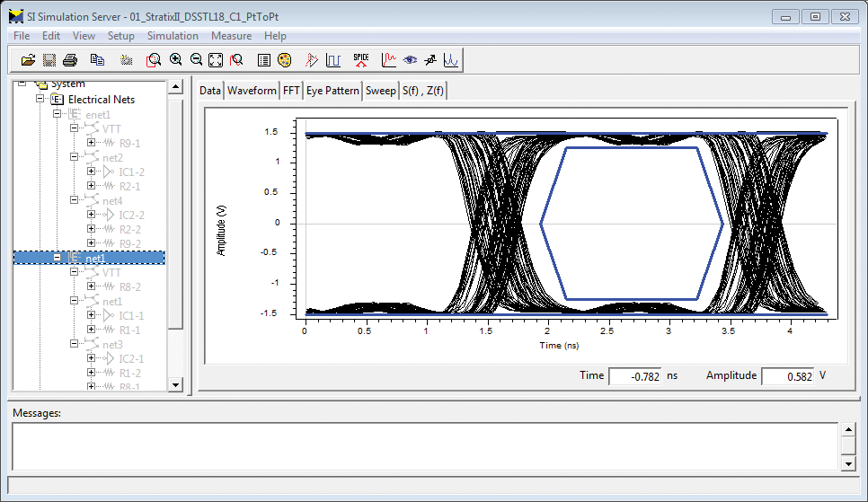
Task: Switch to the Sweep tab
Action: click(381, 91)
